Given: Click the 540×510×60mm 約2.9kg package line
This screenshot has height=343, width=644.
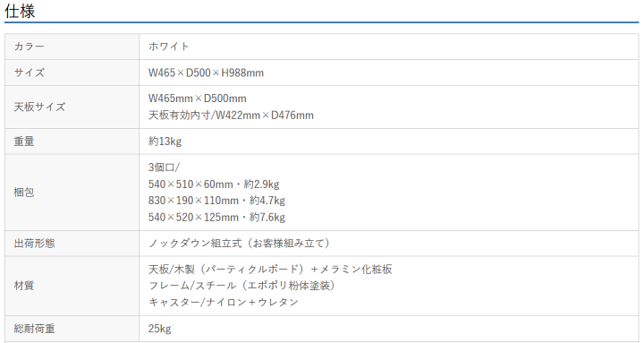Looking at the screenshot, I should (214, 184).
